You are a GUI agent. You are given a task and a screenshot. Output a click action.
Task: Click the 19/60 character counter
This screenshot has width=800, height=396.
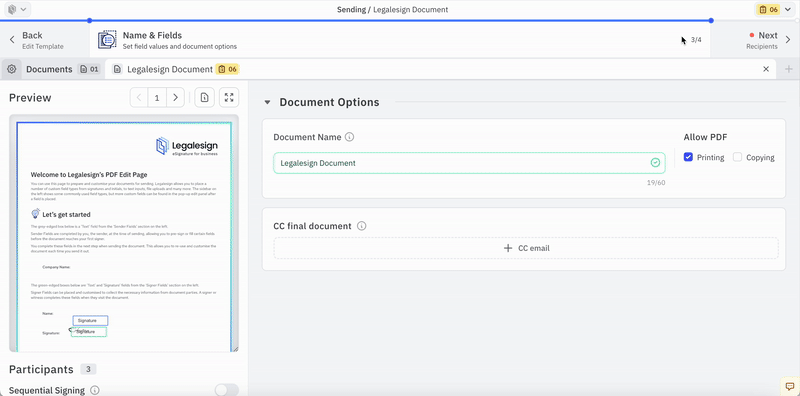pos(657,183)
